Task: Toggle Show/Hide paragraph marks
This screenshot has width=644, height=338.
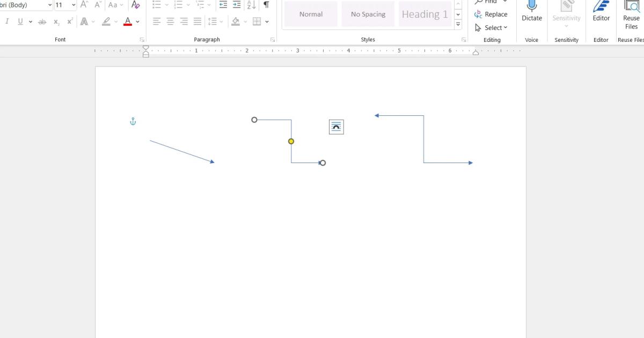Action: coord(266,5)
